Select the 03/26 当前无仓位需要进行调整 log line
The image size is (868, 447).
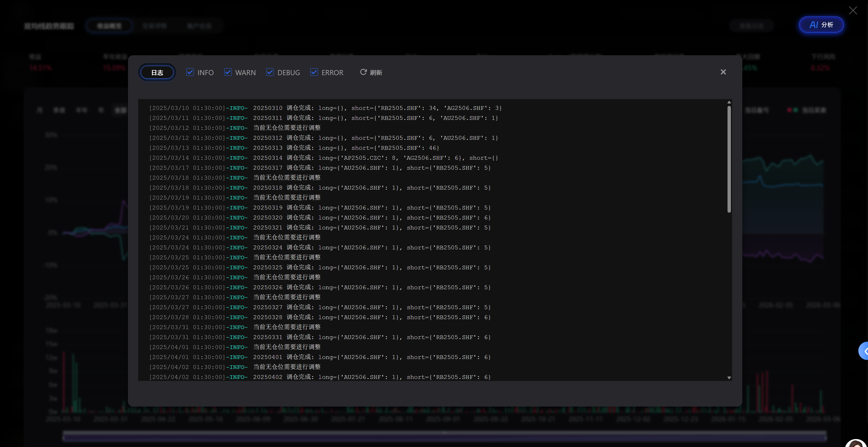[235, 277]
